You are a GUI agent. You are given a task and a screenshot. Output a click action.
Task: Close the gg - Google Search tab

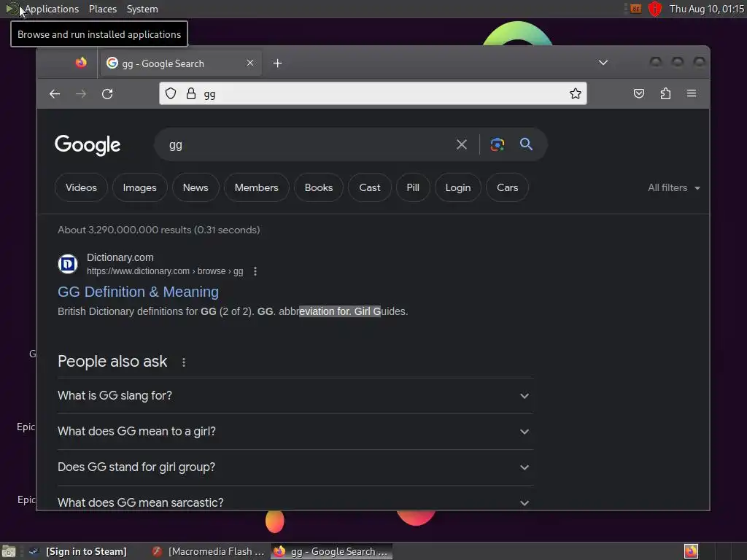(x=250, y=63)
